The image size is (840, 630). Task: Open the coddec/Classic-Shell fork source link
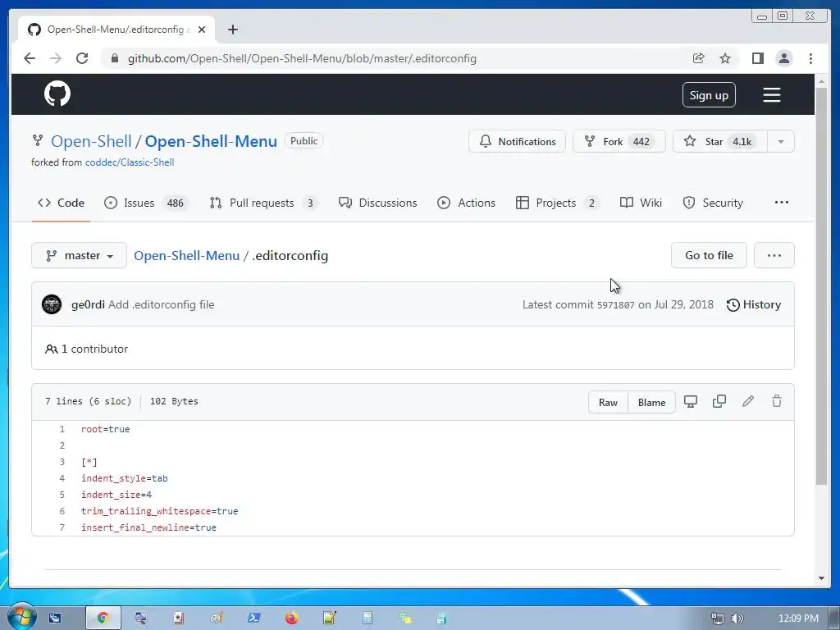(130, 162)
